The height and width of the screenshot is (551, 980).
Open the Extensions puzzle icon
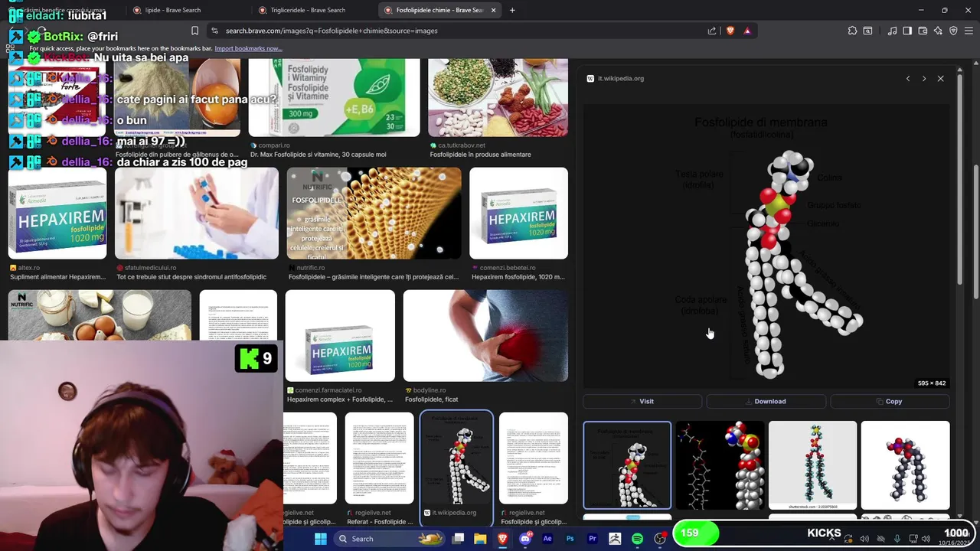pos(852,31)
